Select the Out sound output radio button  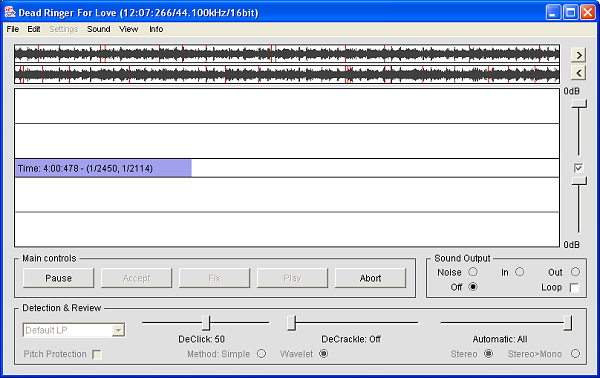click(x=575, y=272)
